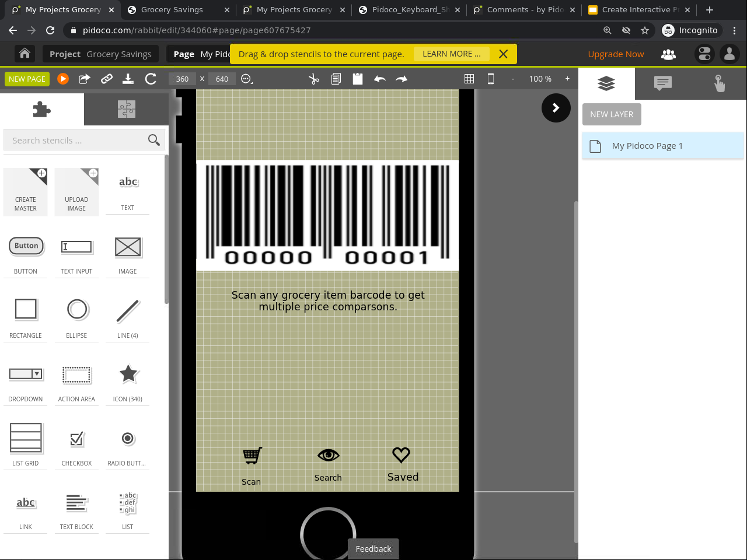The image size is (747, 560).
Task: Start the simulation with the orange play icon
Action: click(63, 79)
